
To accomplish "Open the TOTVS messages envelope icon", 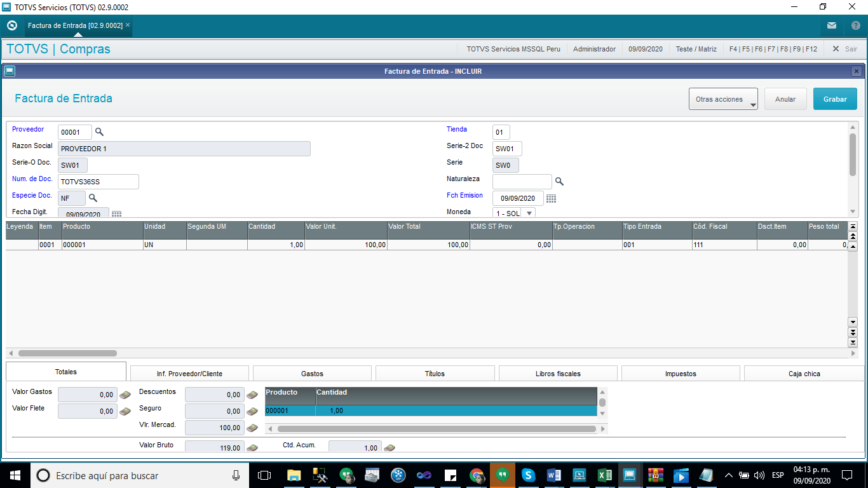I will click(x=832, y=26).
